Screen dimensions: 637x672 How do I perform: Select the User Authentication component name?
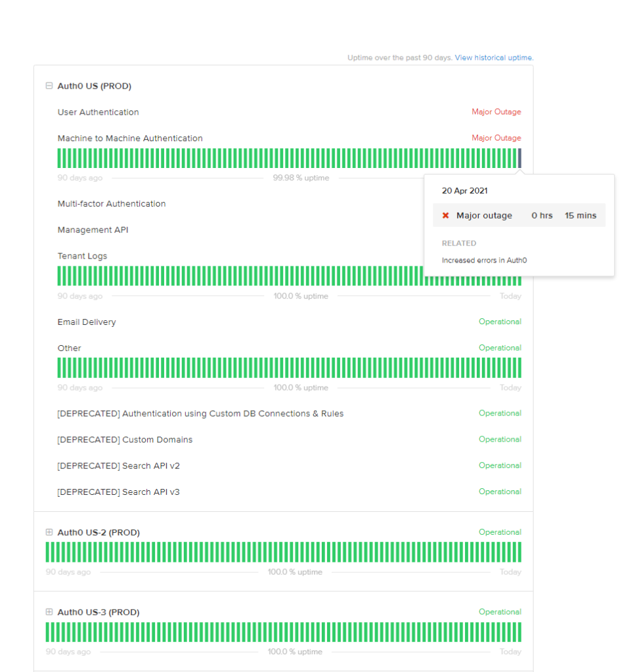click(x=99, y=112)
